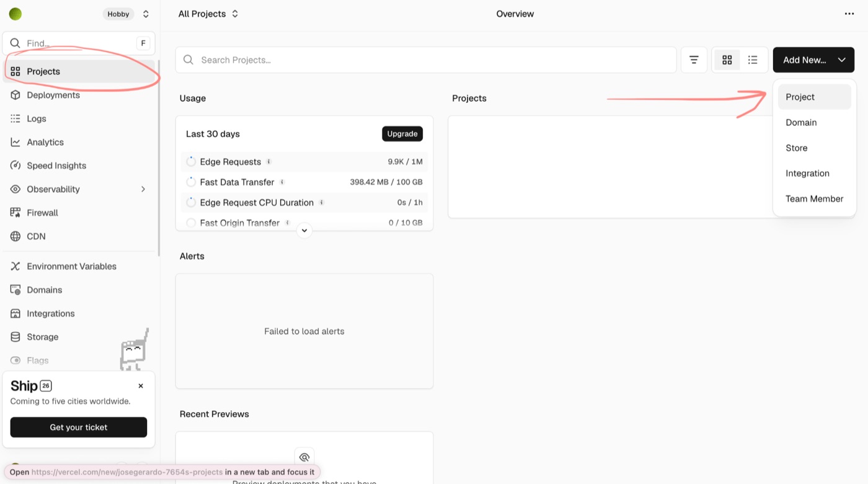Viewport: 868px width, 484px height.
Task: Show info for Fast Origin Transfer
Action: coord(287,222)
